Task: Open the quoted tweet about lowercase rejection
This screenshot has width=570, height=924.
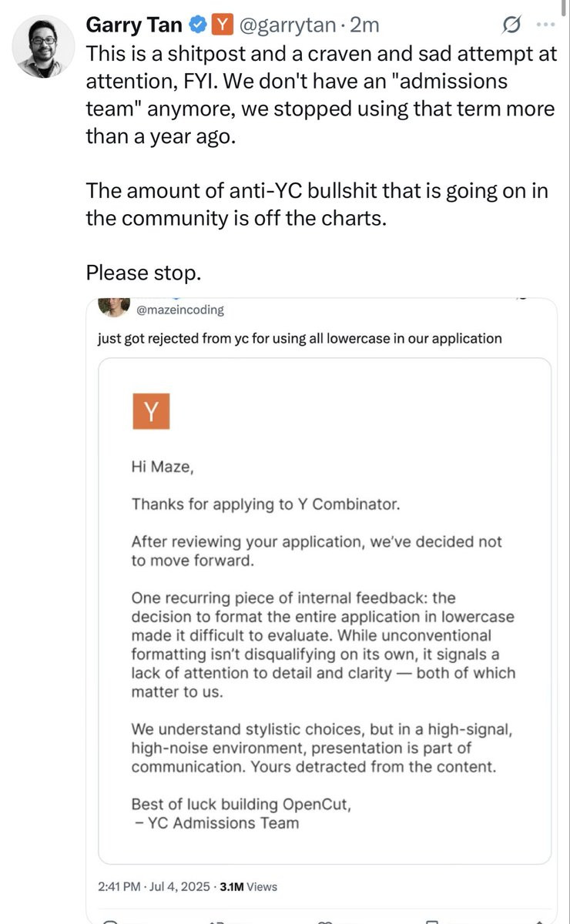Action: coord(300,338)
